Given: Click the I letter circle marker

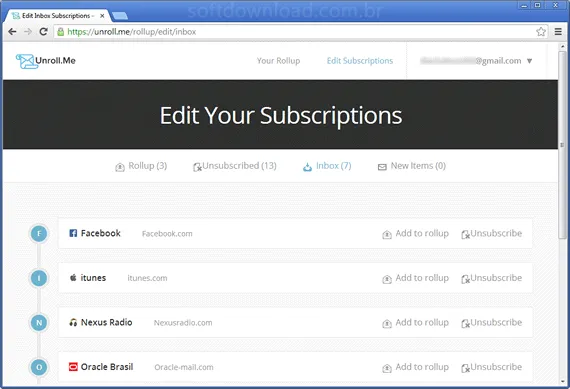Looking at the screenshot, I should click(x=39, y=278).
